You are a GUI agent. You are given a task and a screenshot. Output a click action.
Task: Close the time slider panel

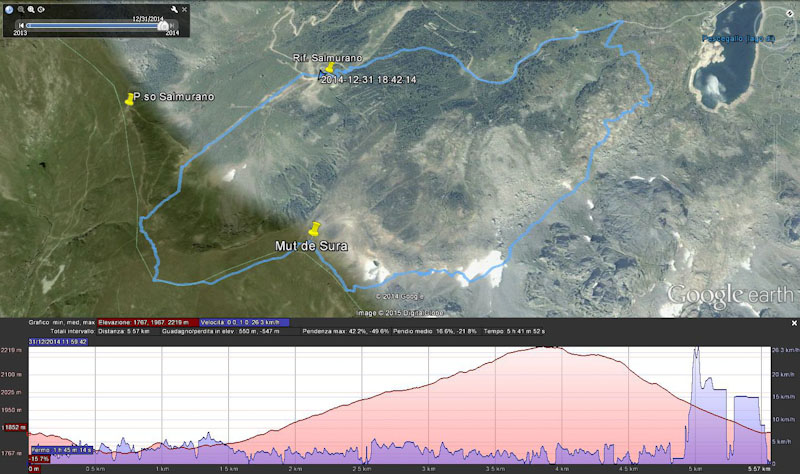pos(185,9)
